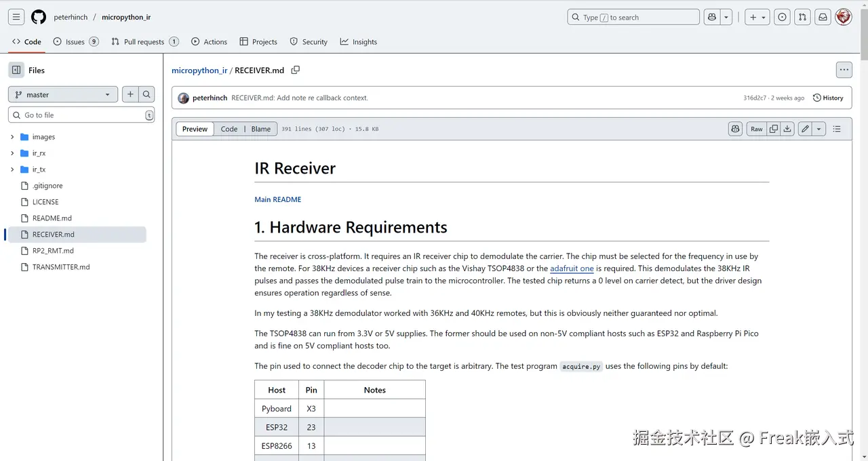Follow the Main README link

278,199
